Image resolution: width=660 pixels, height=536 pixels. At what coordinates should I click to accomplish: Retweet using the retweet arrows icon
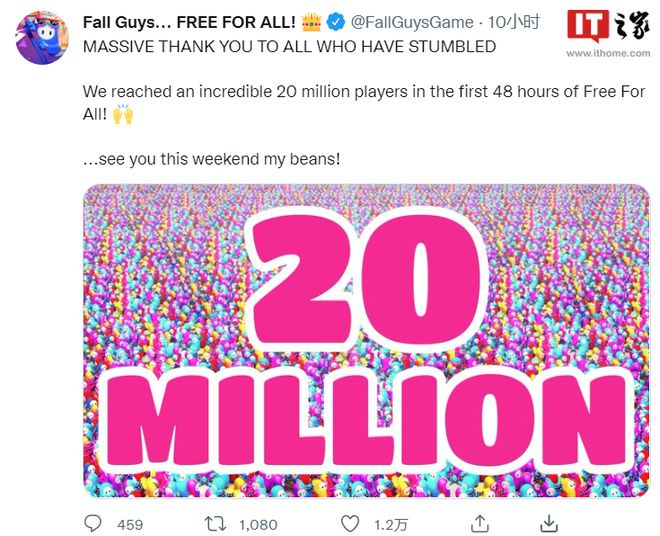click(214, 523)
